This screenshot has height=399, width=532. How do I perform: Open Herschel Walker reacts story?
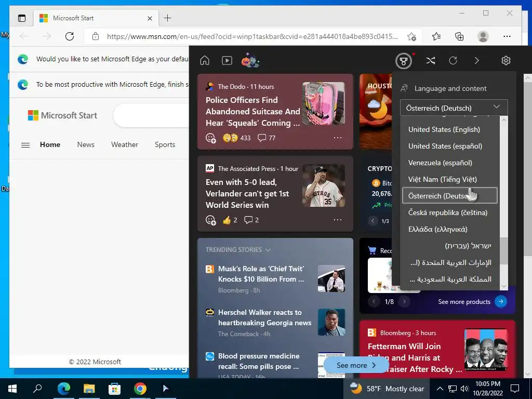coord(264,317)
